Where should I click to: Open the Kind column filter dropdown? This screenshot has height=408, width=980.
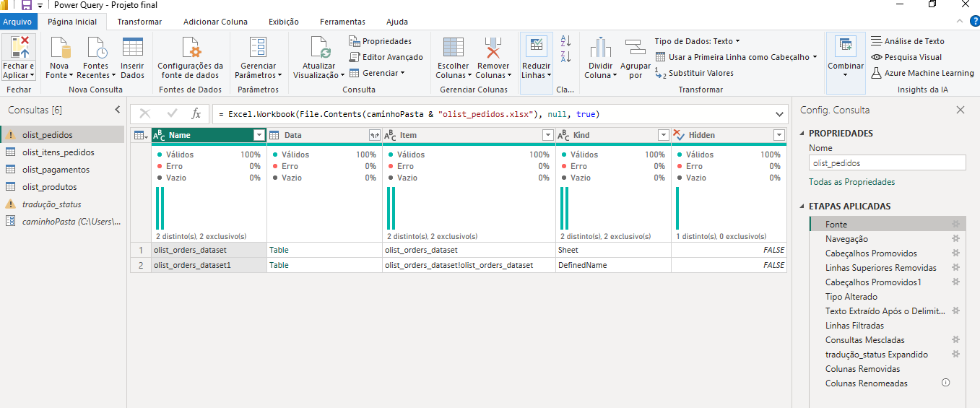[x=664, y=135]
